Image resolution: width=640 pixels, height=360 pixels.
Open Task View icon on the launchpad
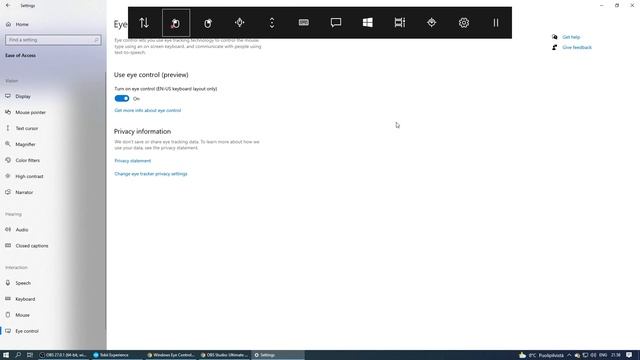[400, 23]
